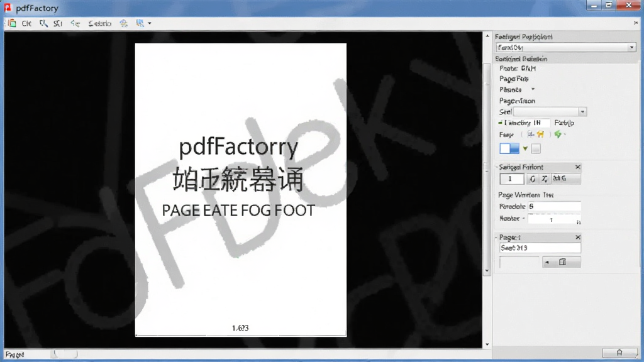
Task: Click the pdfFactory logo in title bar
Action: tap(8, 8)
